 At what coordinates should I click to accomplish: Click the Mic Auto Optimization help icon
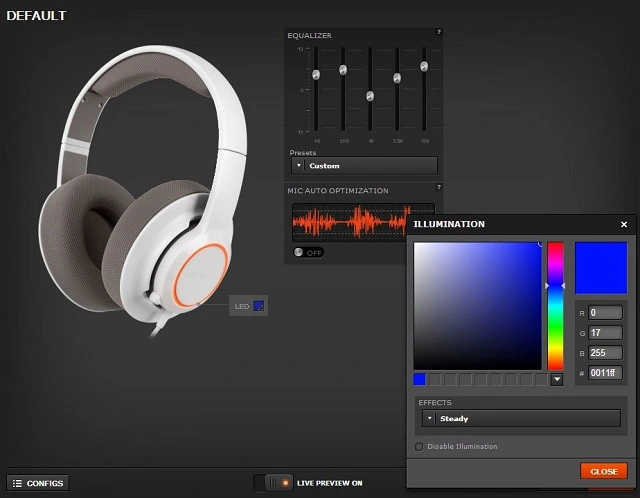438,188
